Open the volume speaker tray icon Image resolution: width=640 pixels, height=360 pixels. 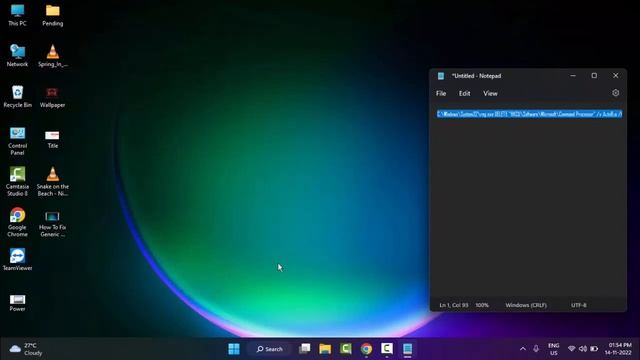[583, 349]
